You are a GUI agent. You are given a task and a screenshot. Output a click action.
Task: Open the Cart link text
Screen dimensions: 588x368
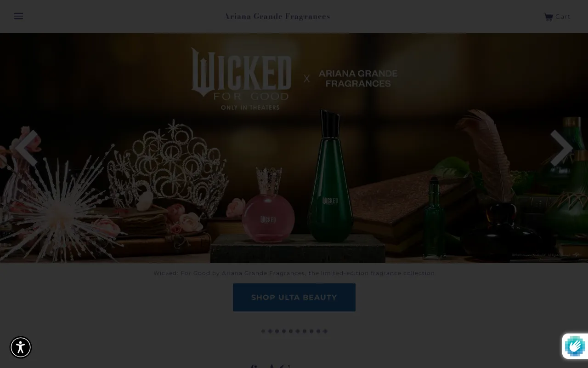coord(563,17)
